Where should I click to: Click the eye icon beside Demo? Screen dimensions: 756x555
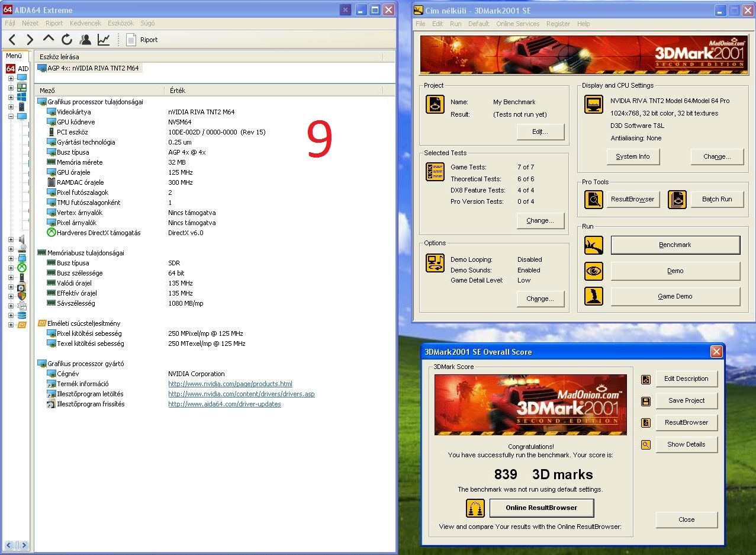click(x=593, y=271)
